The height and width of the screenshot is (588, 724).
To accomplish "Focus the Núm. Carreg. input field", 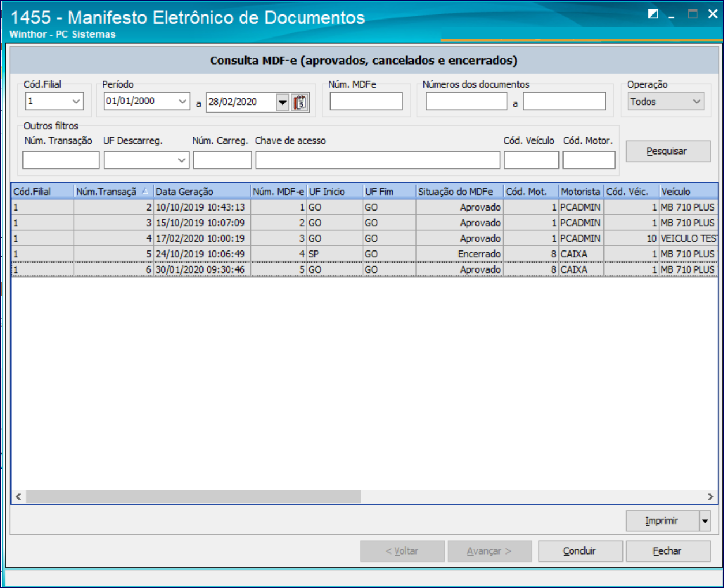I will [x=222, y=160].
